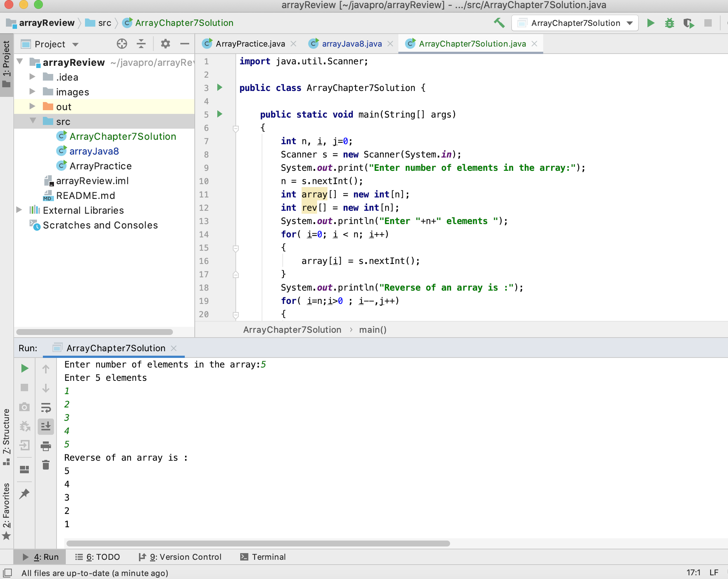Clear console output with trash icon
Viewport: 728px width, 579px height.
(x=46, y=465)
